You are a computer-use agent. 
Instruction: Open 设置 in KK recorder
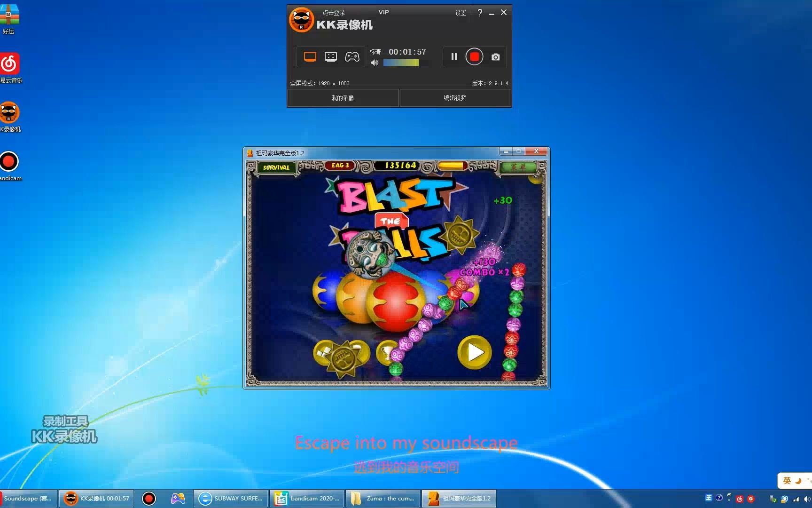[461, 13]
